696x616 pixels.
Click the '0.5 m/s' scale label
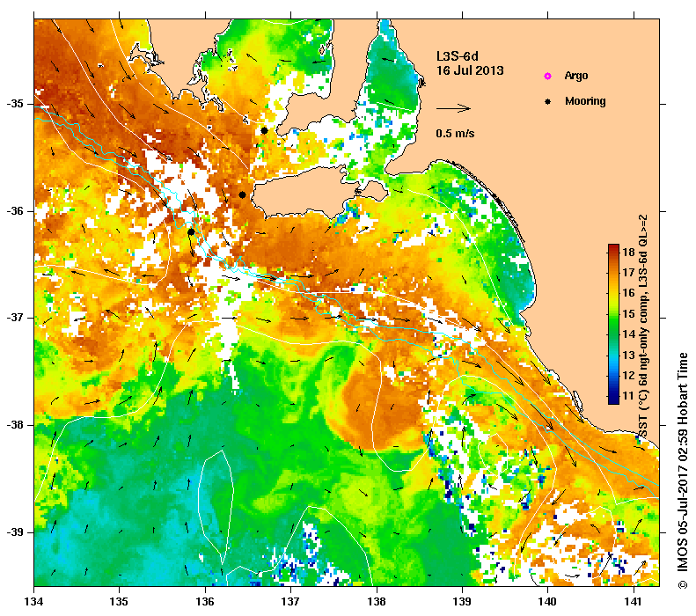tap(455, 133)
